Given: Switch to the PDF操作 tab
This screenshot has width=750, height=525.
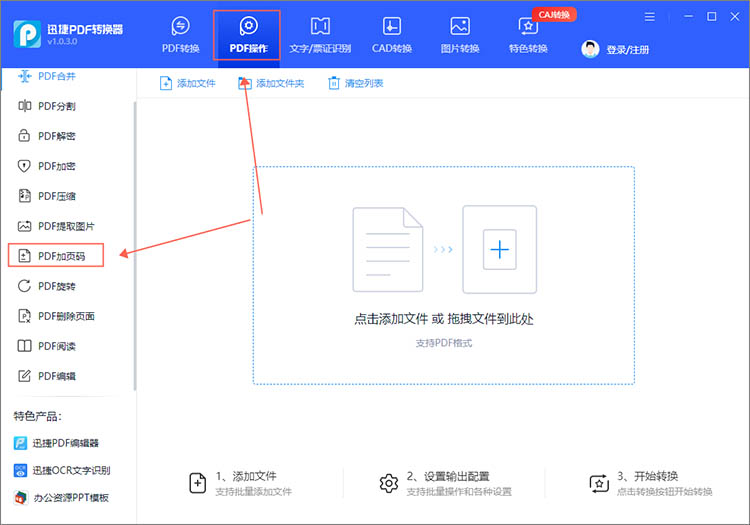Looking at the screenshot, I should tap(247, 35).
